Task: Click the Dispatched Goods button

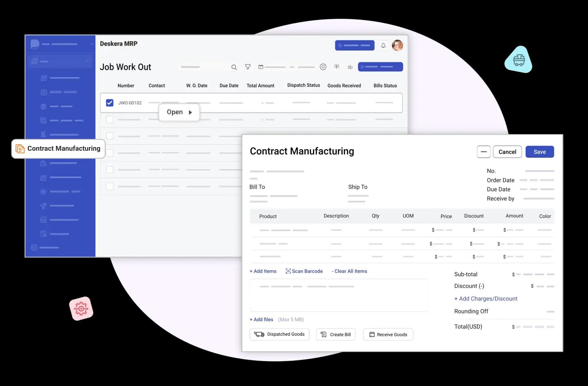Action: coord(280,335)
